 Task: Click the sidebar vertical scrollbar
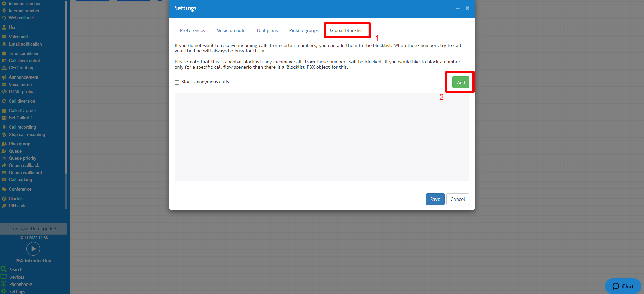point(66,102)
